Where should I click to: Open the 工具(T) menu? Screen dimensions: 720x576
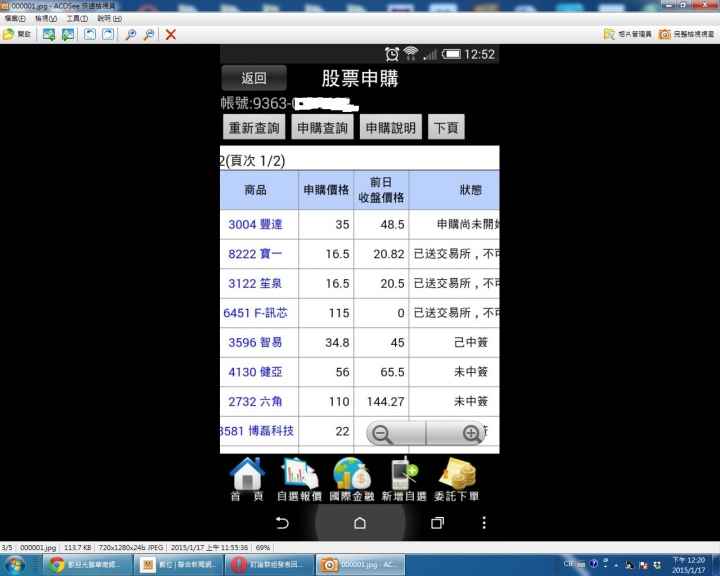click(77, 18)
